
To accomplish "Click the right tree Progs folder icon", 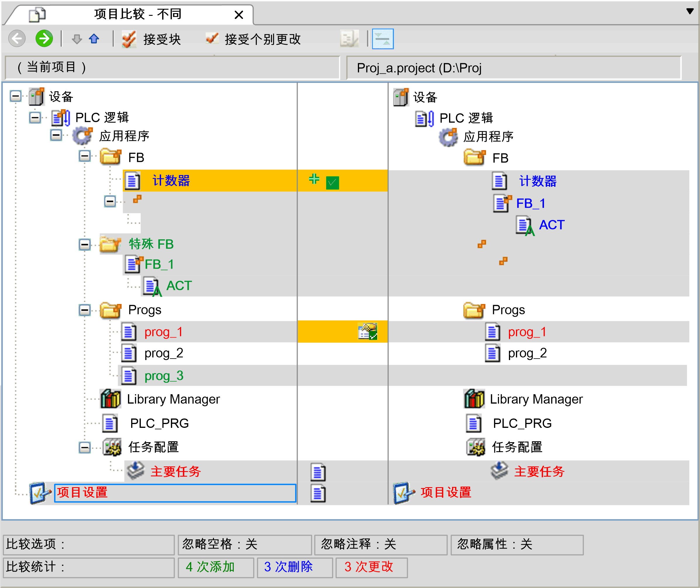I will (x=474, y=310).
